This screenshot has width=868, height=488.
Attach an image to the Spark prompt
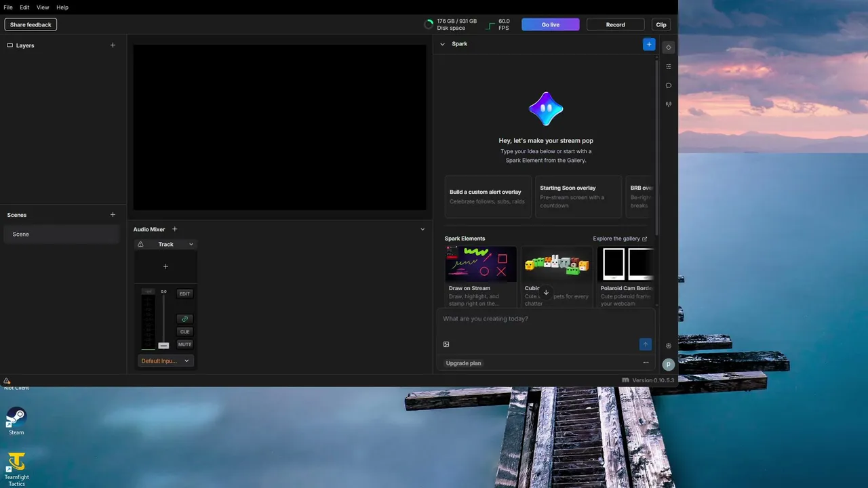446,344
